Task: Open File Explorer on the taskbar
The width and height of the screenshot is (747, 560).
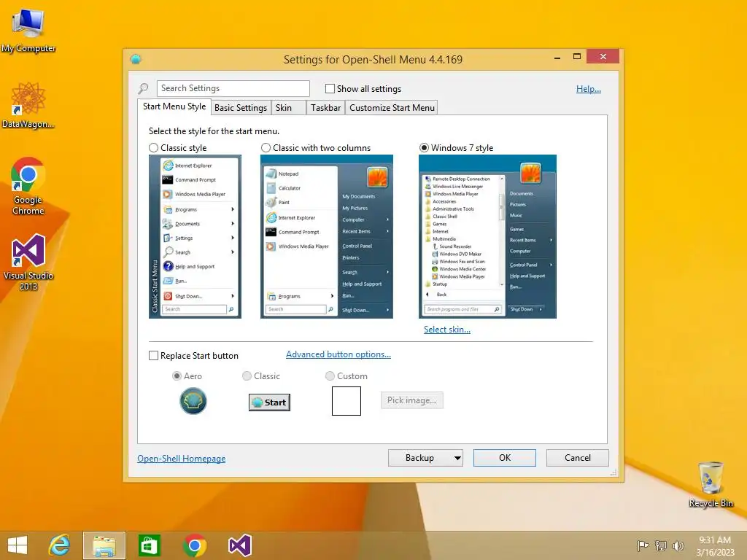Action: [104, 545]
